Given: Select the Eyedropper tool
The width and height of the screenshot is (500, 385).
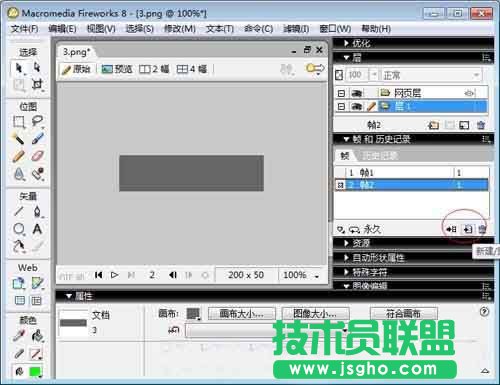Looking at the screenshot, I should click(x=19, y=336).
